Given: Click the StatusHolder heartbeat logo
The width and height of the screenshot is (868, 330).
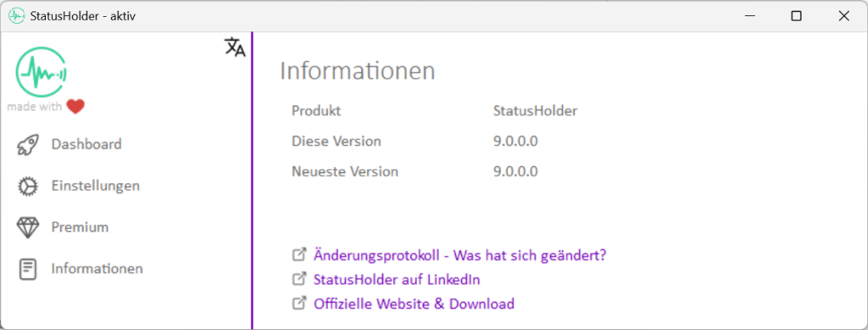Looking at the screenshot, I should tap(42, 73).
